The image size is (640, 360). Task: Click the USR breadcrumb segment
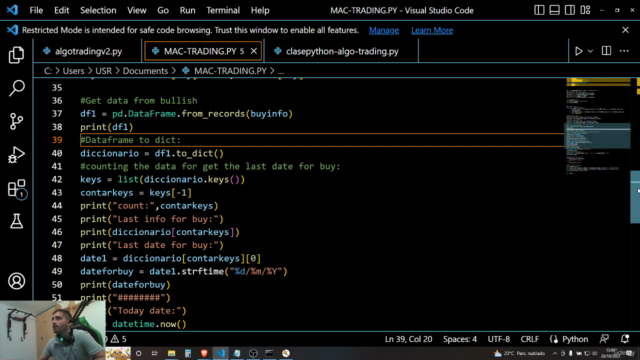coord(103,71)
